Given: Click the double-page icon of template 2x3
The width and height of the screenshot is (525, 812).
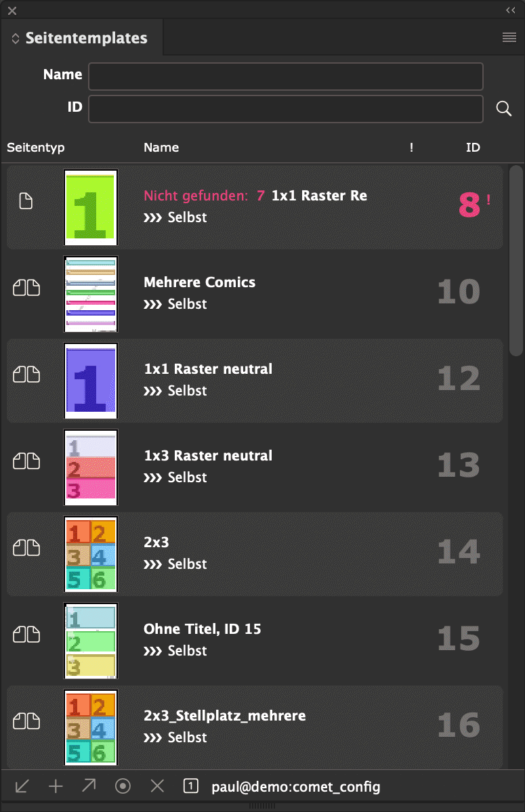Looking at the screenshot, I should 26,547.
